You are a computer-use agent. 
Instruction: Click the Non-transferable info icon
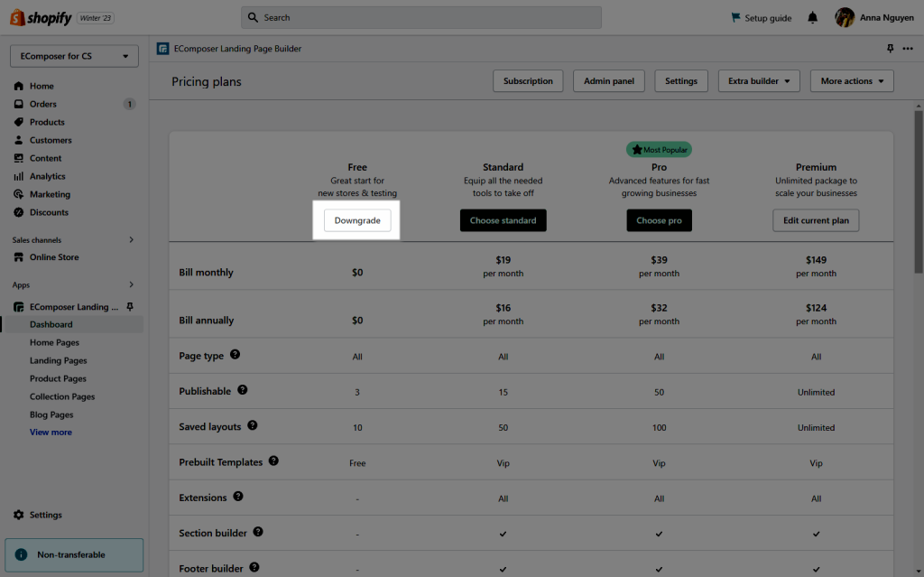coord(22,554)
